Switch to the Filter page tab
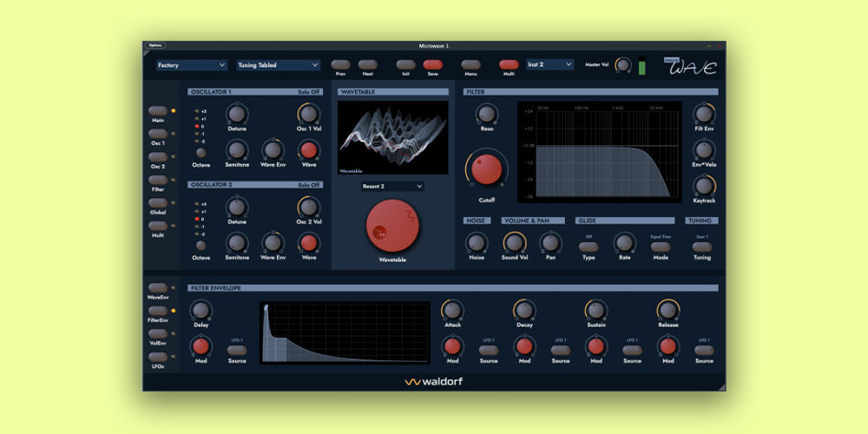This screenshot has height=434, width=868. (x=158, y=180)
